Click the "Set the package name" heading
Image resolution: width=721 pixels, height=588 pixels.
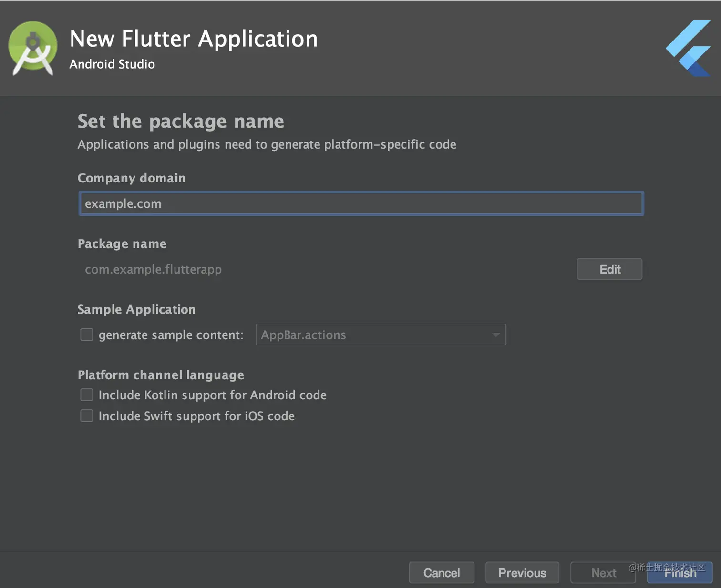click(x=181, y=122)
